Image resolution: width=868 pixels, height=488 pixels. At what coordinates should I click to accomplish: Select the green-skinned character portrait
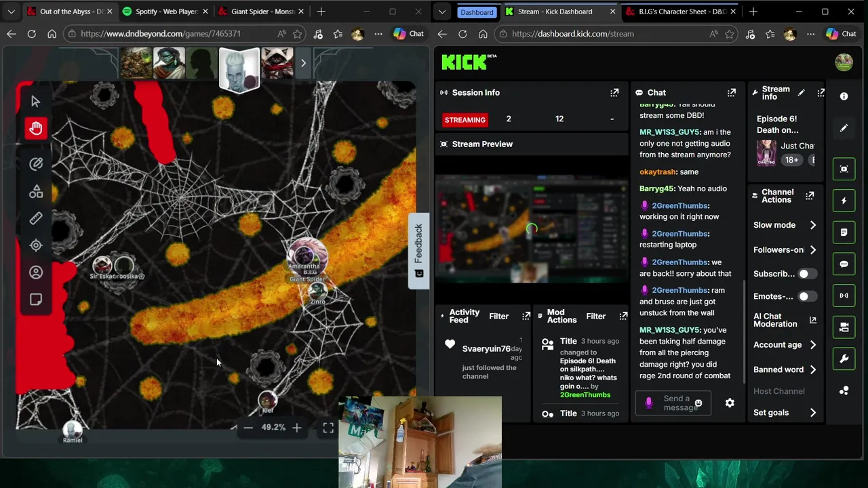click(169, 63)
